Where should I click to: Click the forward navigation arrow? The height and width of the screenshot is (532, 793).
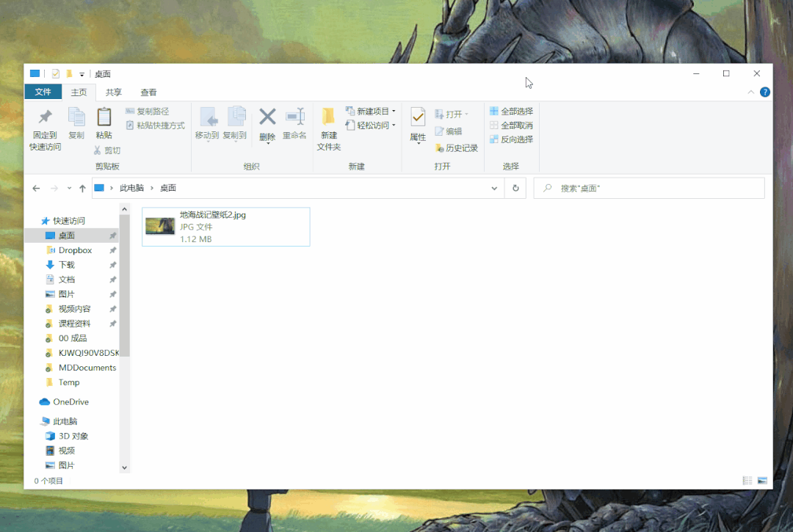(54, 189)
